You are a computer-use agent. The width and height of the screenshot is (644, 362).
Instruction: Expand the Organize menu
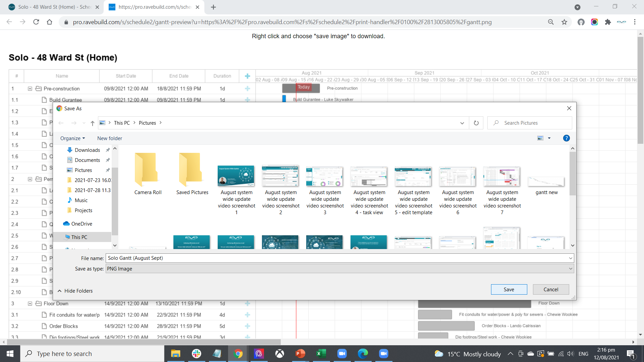click(72, 138)
